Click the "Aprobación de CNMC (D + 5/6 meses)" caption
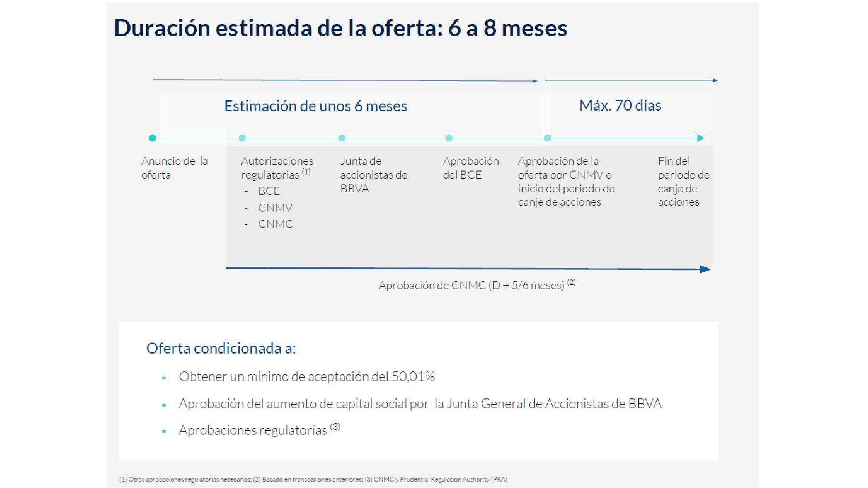This screenshot has height=488, width=868. tap(477, 285)
